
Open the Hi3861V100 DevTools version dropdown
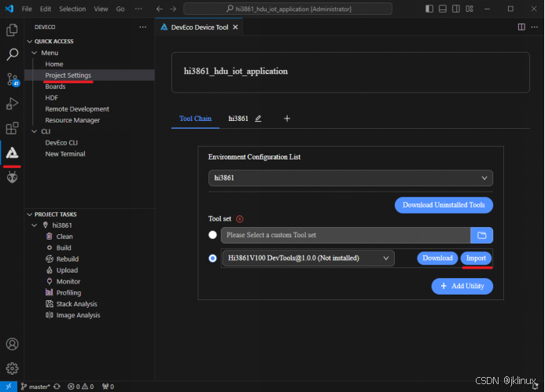pos(308,258)
